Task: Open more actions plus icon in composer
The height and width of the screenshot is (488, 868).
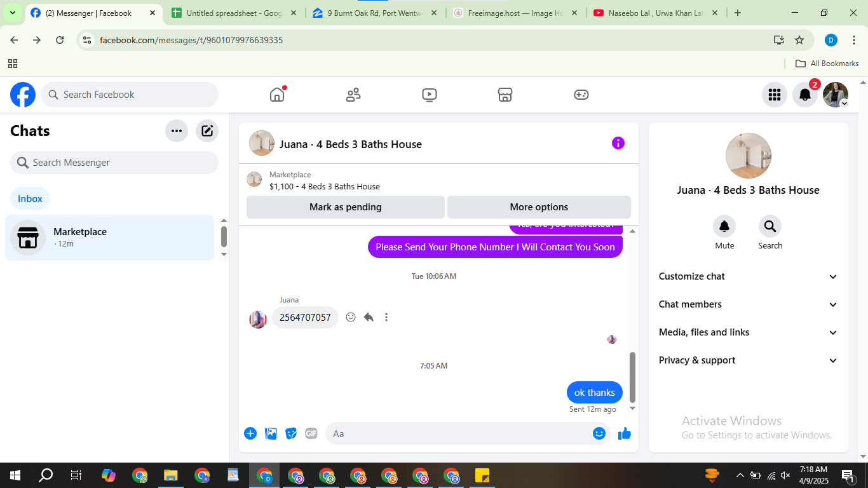Action: point(250,433)
